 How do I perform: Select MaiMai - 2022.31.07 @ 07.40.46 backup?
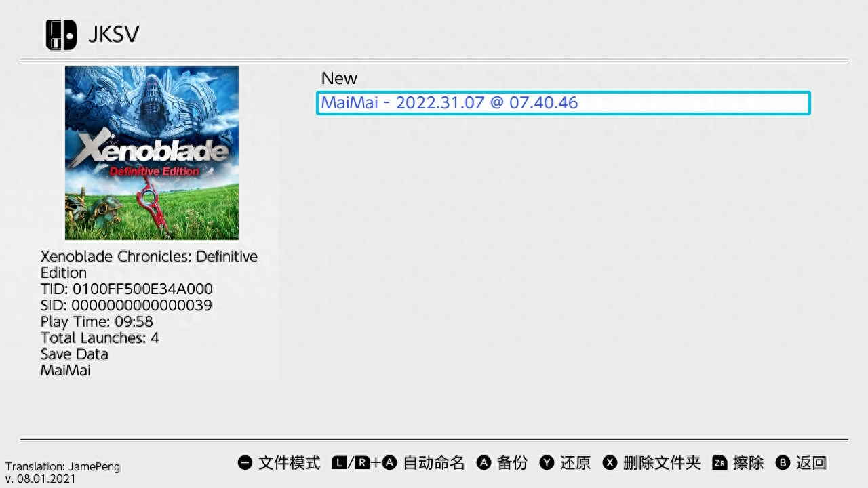[564, 102]
